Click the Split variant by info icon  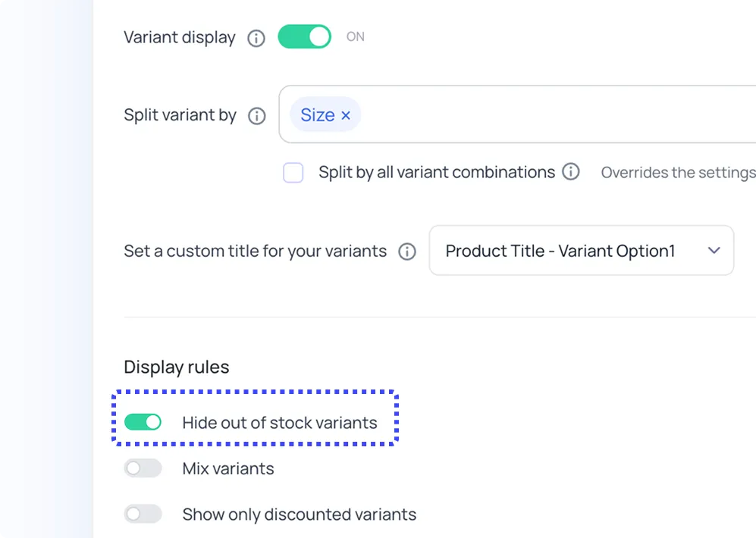tap(256, 115)
